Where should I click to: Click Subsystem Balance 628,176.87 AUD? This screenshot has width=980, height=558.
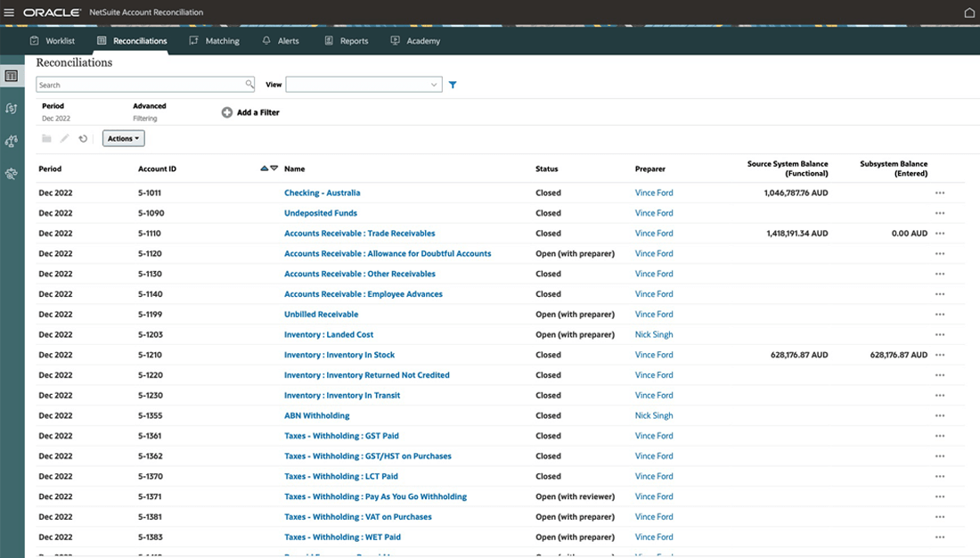899,355
